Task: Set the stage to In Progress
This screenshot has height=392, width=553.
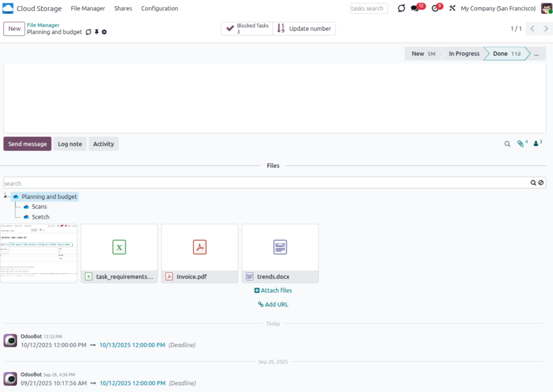Action: tap(463, 54)
